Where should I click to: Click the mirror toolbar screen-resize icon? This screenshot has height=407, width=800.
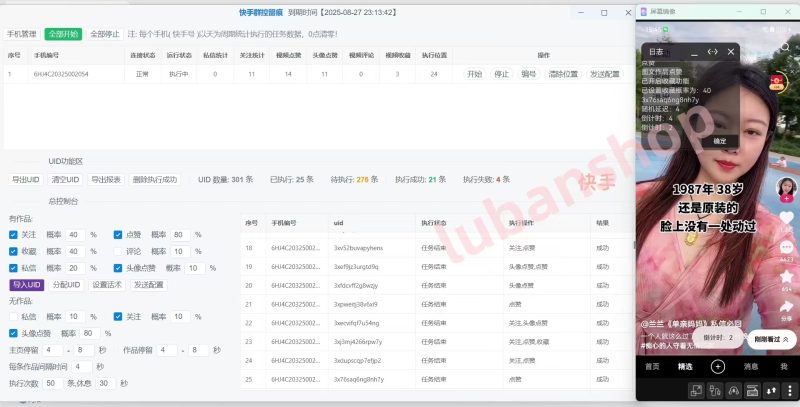pyautogui.click(x=696, y=391)
